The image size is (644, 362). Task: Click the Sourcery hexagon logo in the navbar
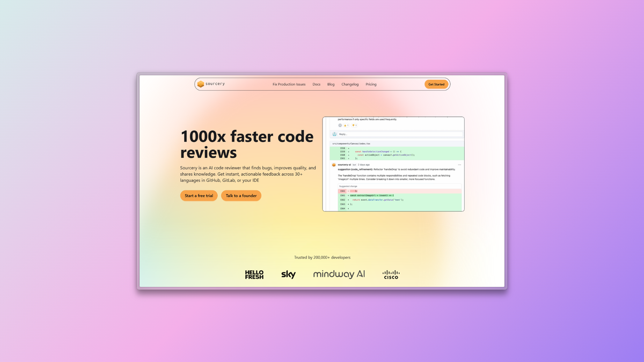click(x=200, y=84)
